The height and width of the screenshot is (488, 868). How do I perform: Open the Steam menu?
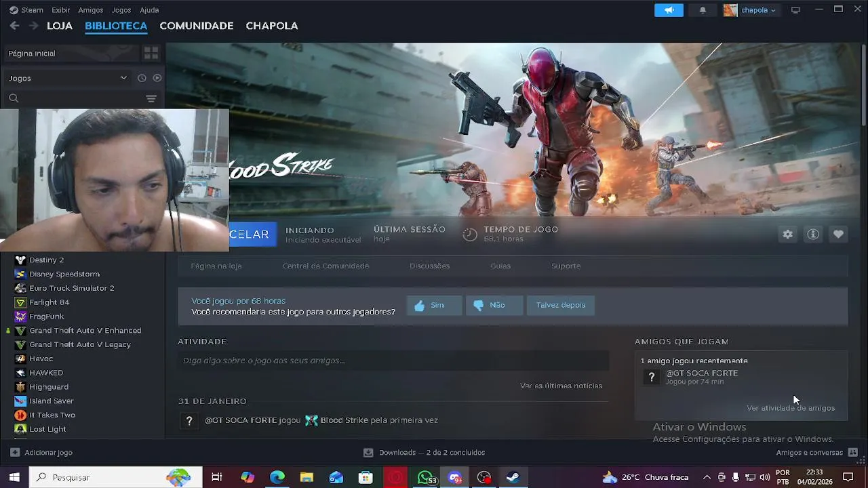pyautogui.click(x=26, y=10)
